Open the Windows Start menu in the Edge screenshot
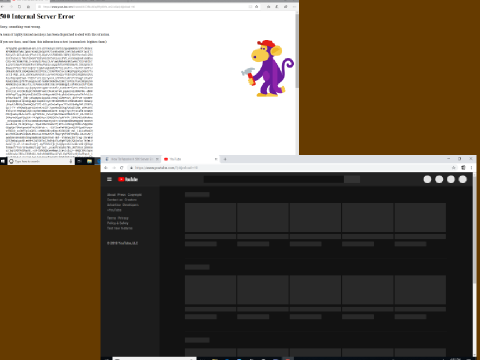 [3, 161]
